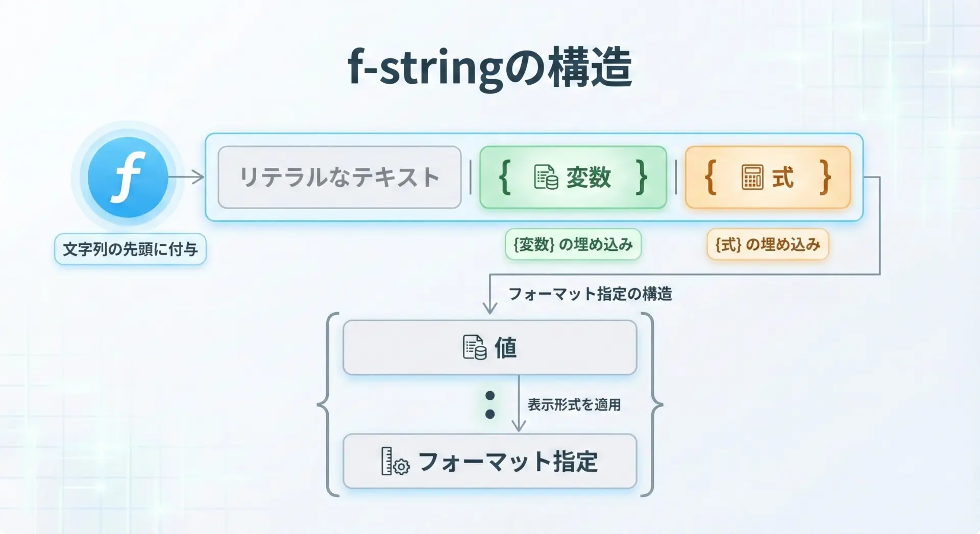Click the document-database icon beside 変数

(546, 177)
